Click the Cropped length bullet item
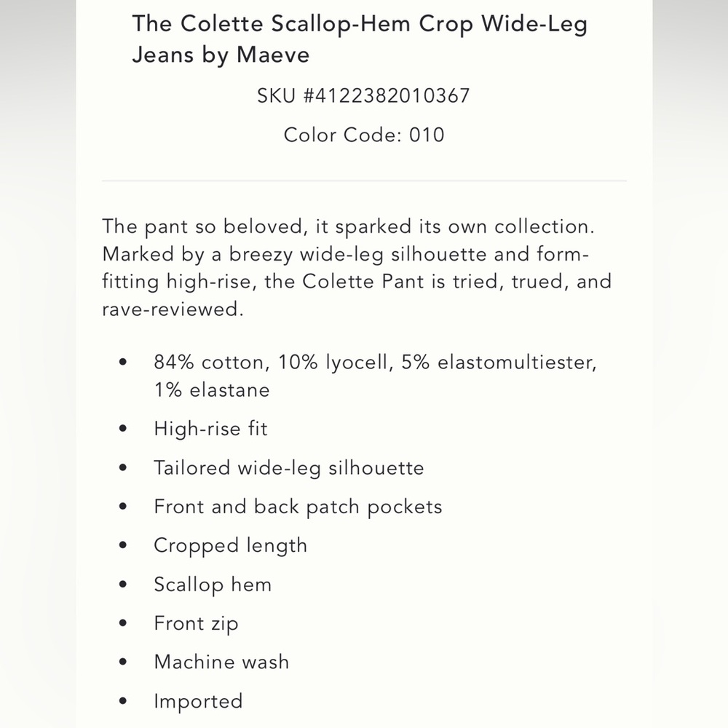Viewport: 728px width, 728px height. (x=230, y=546)
